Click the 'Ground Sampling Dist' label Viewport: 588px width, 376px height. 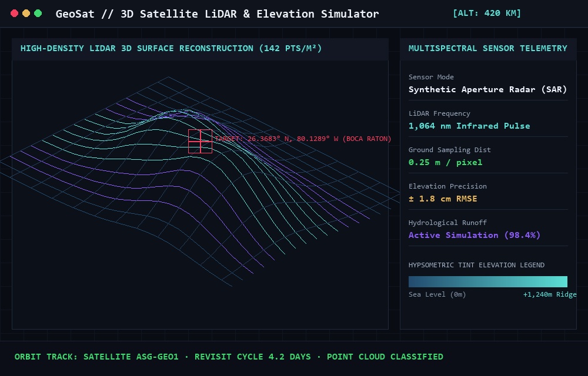tap(449, 149)
